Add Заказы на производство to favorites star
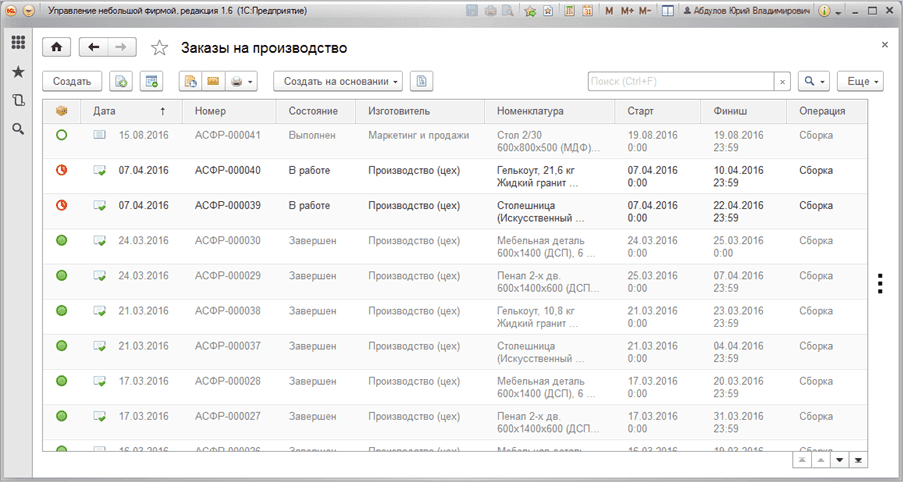Image resolution: width=903 pixels, height=482 pixels. (159, 48)
